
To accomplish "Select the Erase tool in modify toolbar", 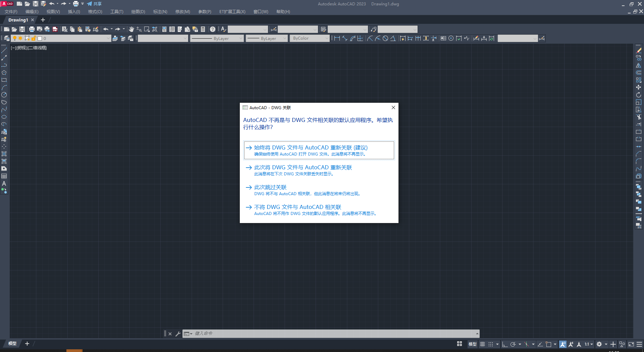I will point(639,51).
